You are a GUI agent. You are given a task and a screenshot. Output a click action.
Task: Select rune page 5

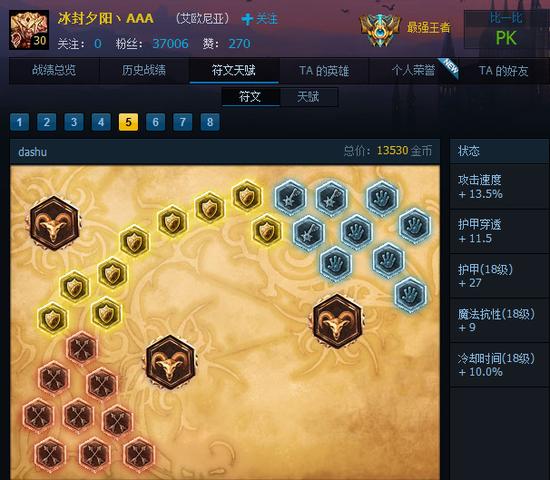tap(128, 122)
